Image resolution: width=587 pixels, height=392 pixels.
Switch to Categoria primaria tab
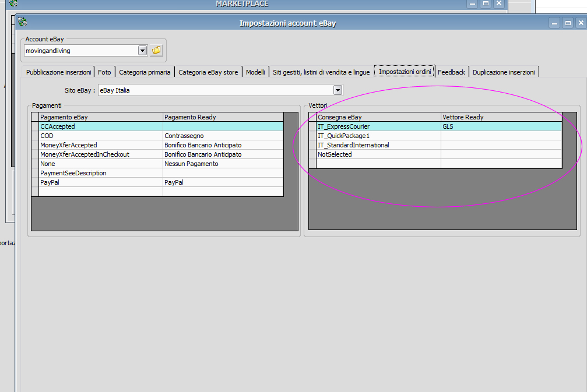[145, 72]
